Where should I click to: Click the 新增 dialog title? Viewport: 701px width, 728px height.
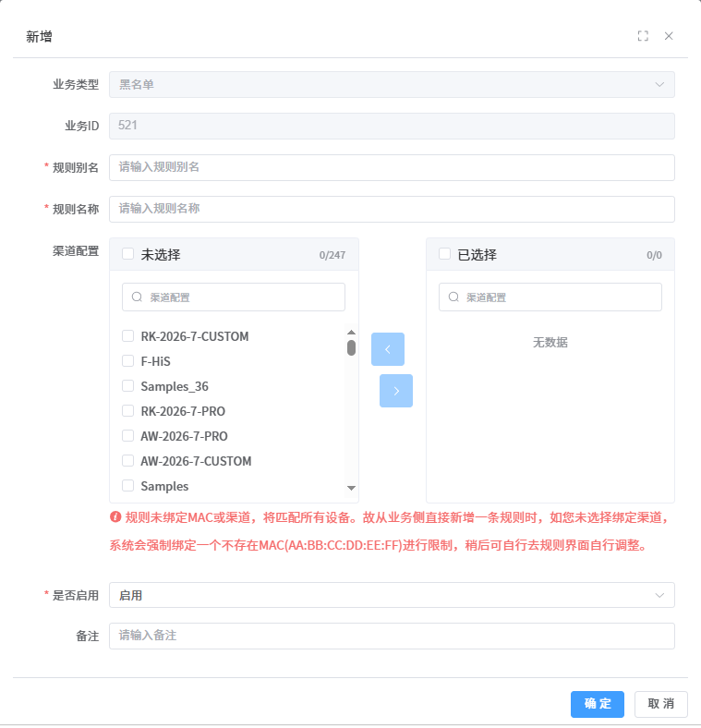pos(39,37)
